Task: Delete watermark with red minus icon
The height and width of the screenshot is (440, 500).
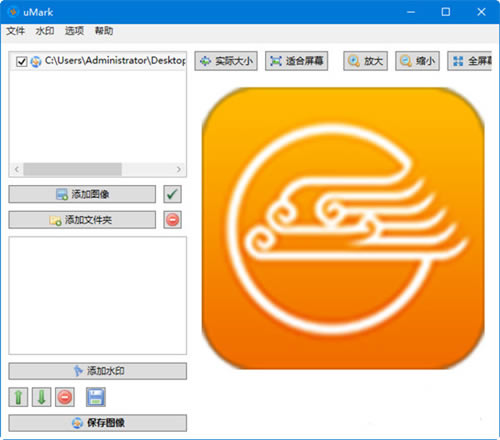Action: [x=65, y=397]
